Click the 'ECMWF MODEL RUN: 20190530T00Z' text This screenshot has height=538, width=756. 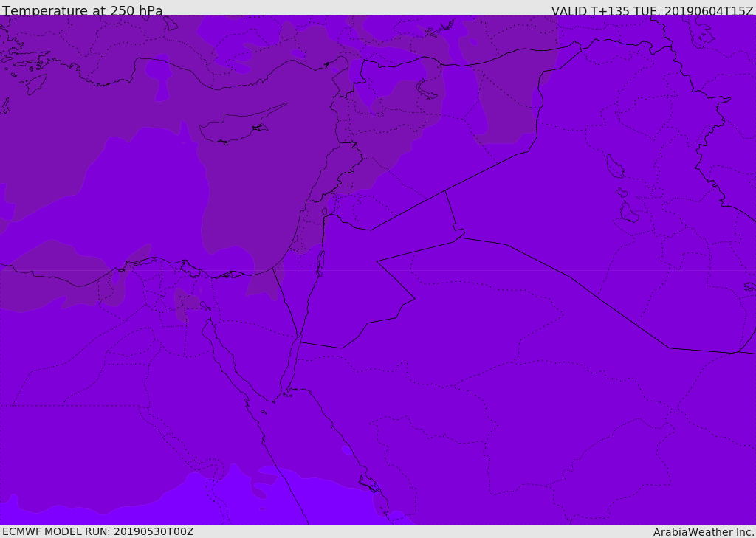click(x=98, y=531)
